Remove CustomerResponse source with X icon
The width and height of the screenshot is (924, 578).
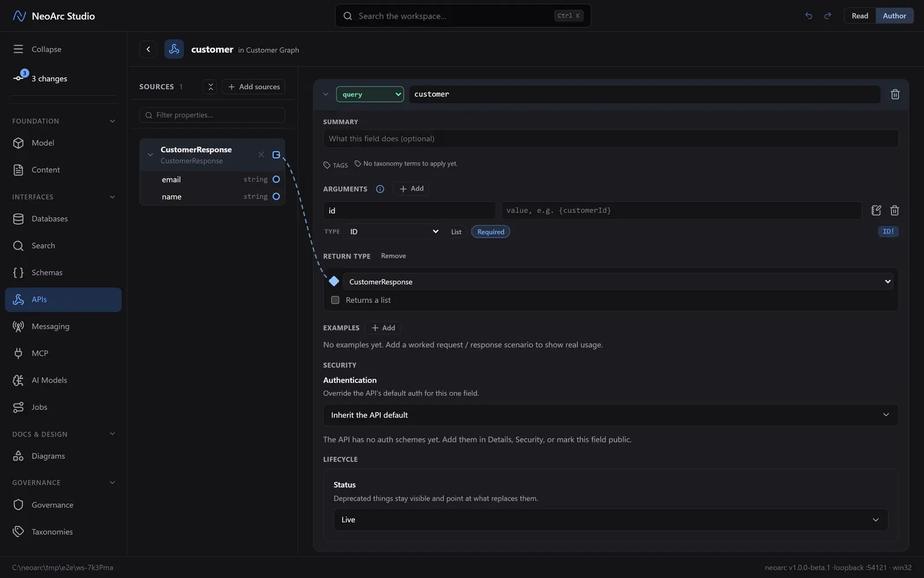pos(261,154)
